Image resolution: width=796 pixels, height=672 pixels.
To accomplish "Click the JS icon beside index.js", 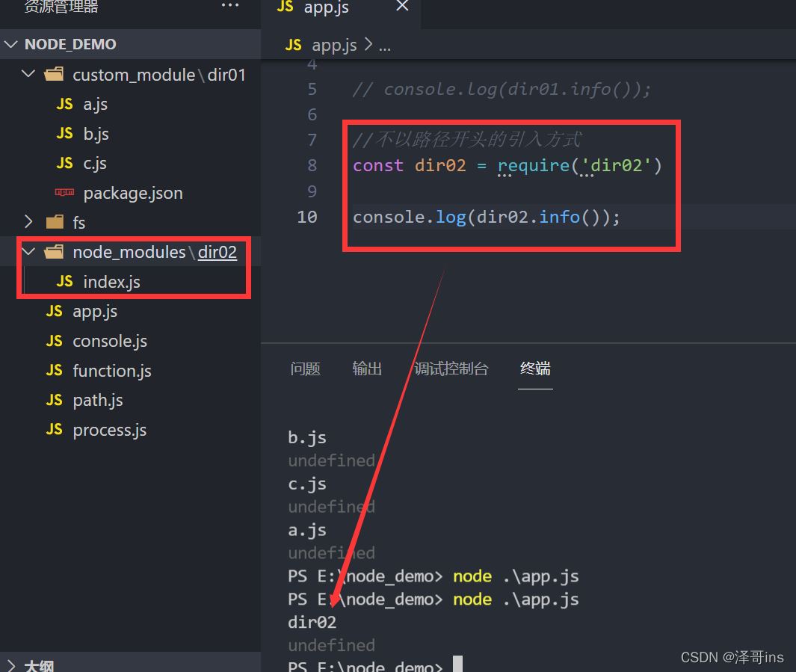I will pyautogui.click(x=64, y=280).
